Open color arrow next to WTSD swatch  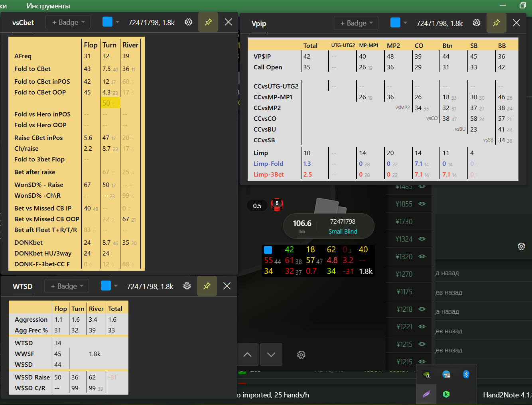pyautogui.click(x=116, y=286)
